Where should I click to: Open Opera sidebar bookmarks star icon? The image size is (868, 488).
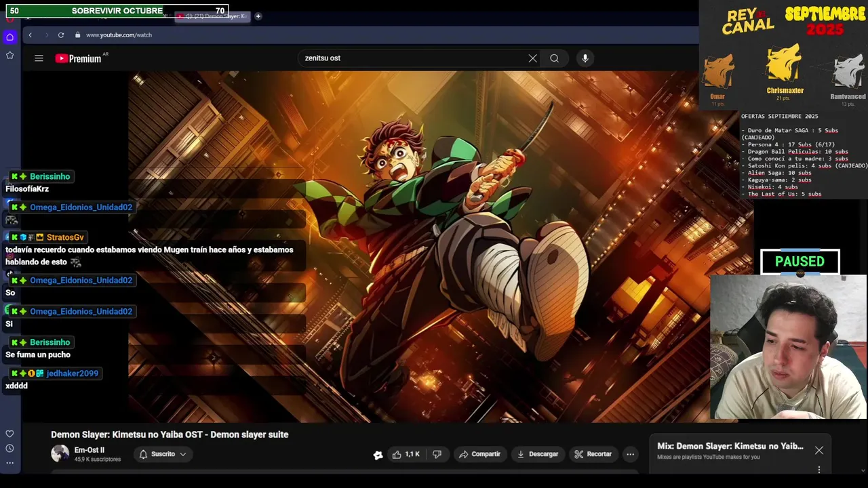(x=9, y=55)
